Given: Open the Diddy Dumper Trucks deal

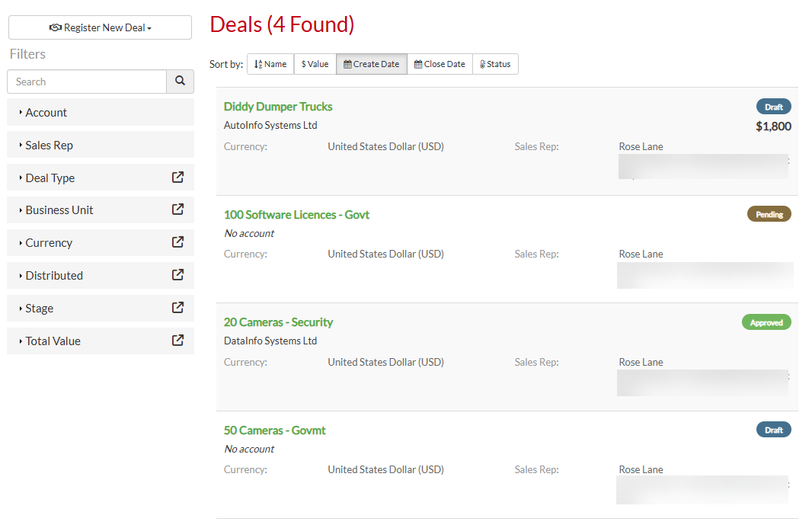Looking at the screenshot, I should tap(278, 107).
